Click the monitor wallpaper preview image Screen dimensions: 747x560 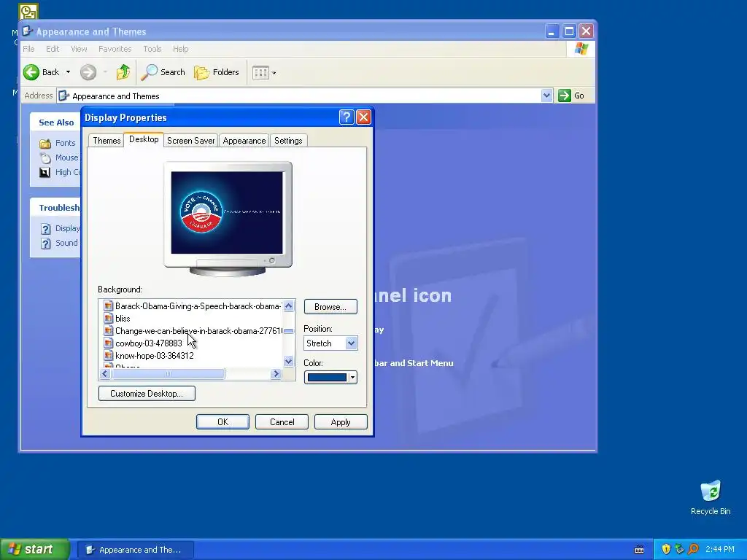pos(227,212)
